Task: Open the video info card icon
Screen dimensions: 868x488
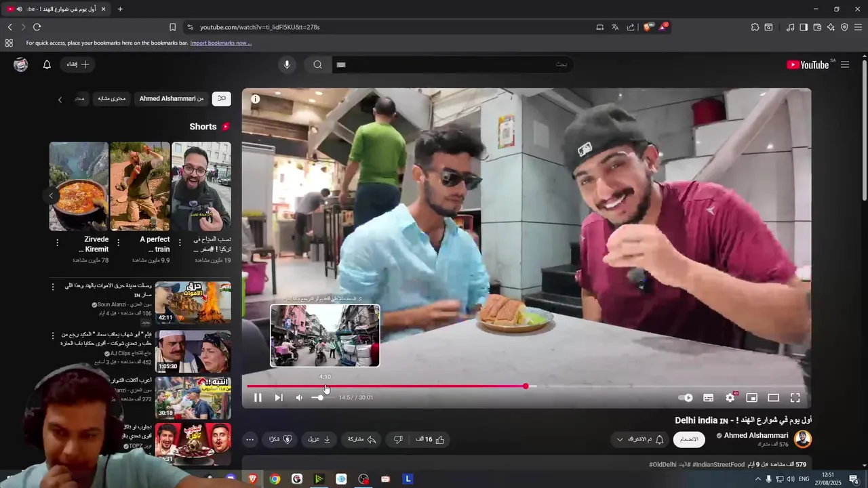Action: click(256, 99)
